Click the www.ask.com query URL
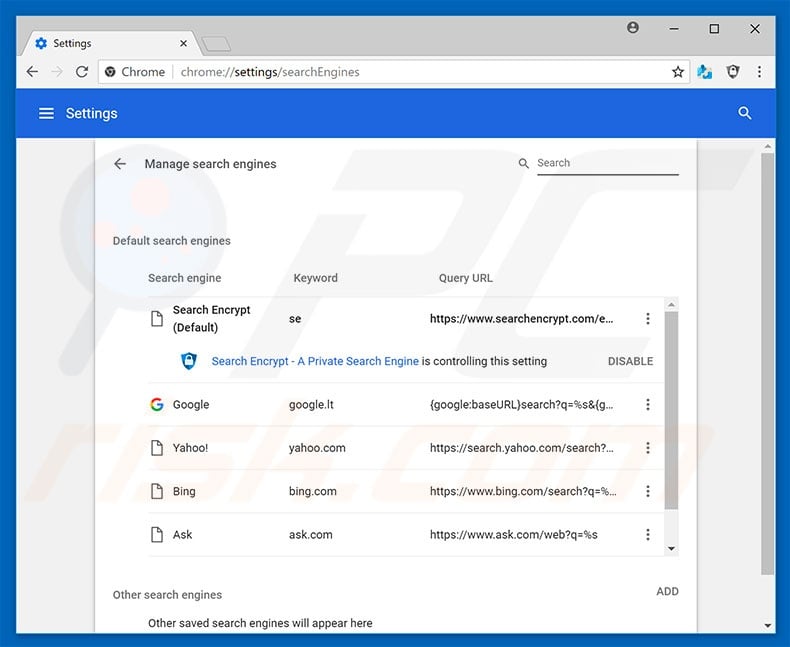Screen dimensions: 790x647 pos(513,535)
